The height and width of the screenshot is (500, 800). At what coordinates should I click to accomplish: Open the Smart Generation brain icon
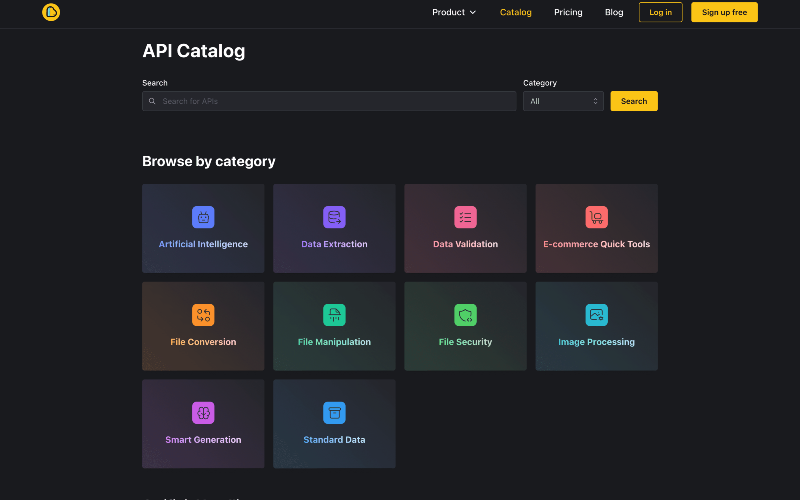pos(203,413)
